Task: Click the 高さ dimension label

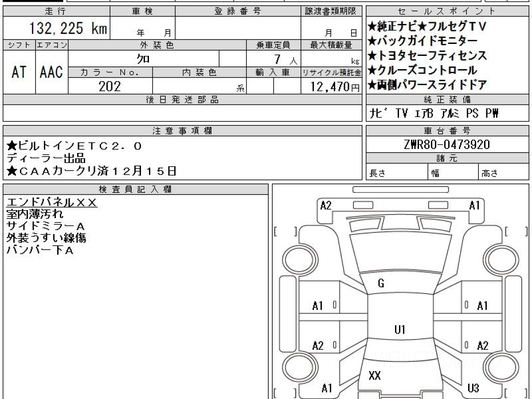Action: tap(490, 173)
